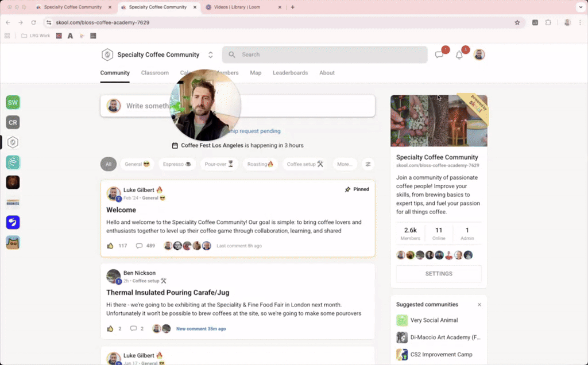
Task: Click the 1 Admin stat
Action: pos(467,234)
